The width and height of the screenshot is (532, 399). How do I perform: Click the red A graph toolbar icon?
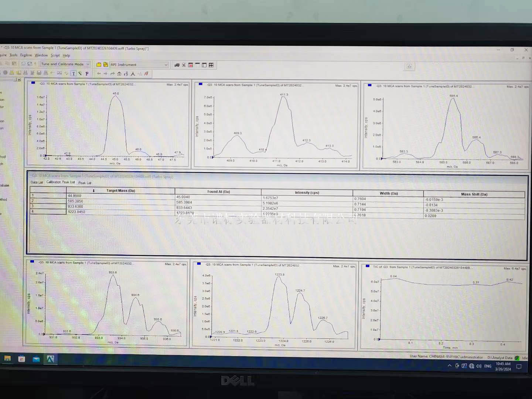pyautogui.click(x=146, y=74)
